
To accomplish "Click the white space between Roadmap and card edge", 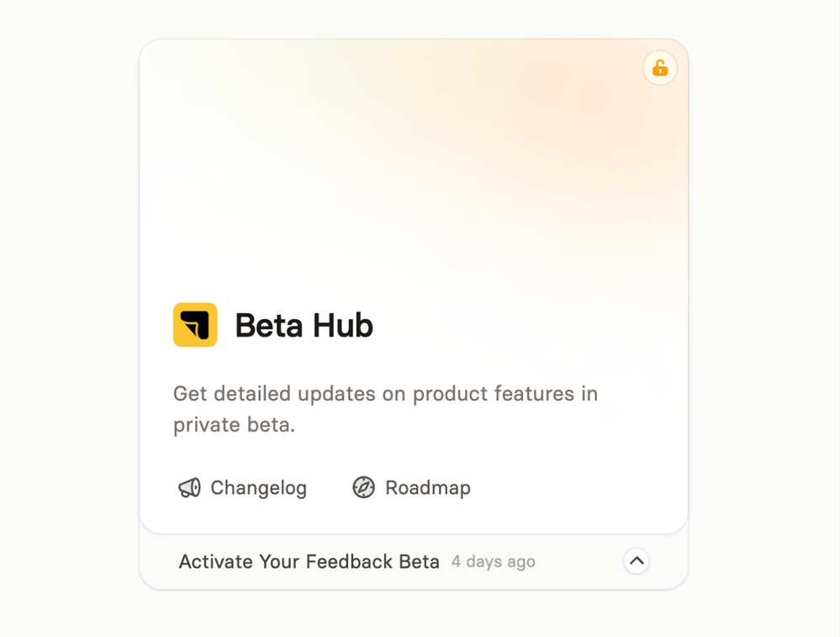I will 578,488.
